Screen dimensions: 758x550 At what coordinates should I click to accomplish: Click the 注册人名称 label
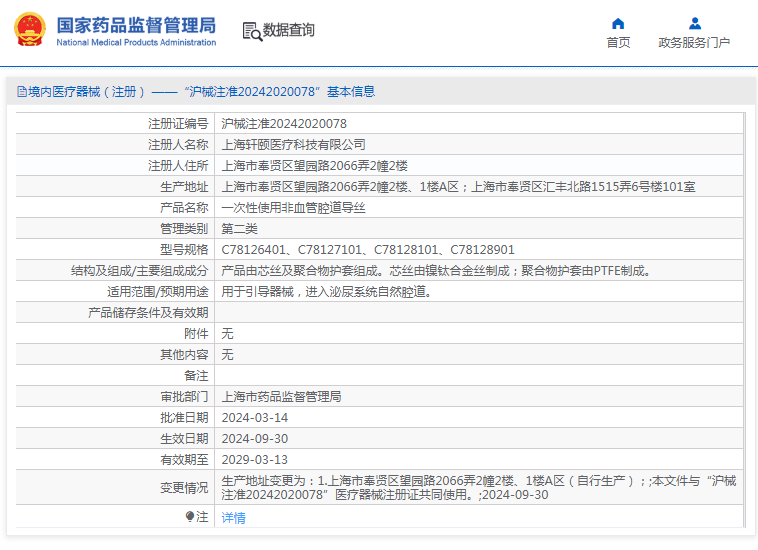[x=178, y=145]
